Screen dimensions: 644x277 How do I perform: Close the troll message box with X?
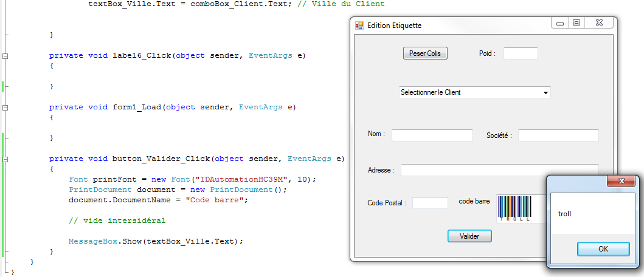(621, 181)
